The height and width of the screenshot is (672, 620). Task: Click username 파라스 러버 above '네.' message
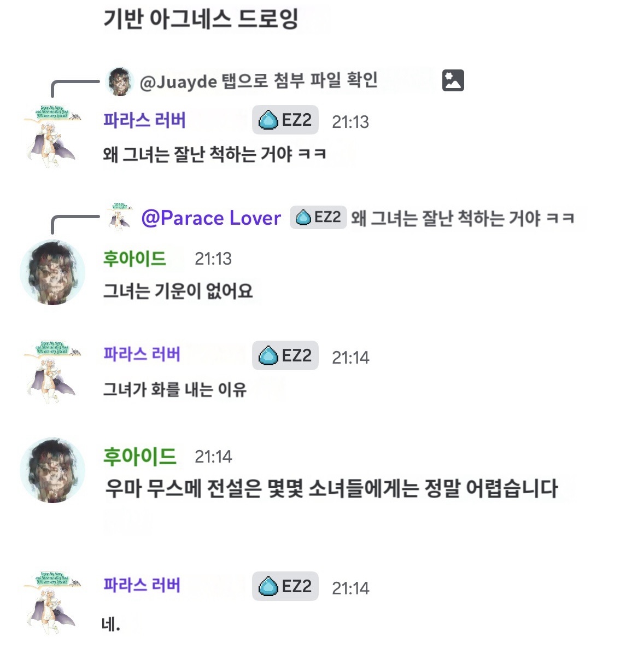[142, 585]
